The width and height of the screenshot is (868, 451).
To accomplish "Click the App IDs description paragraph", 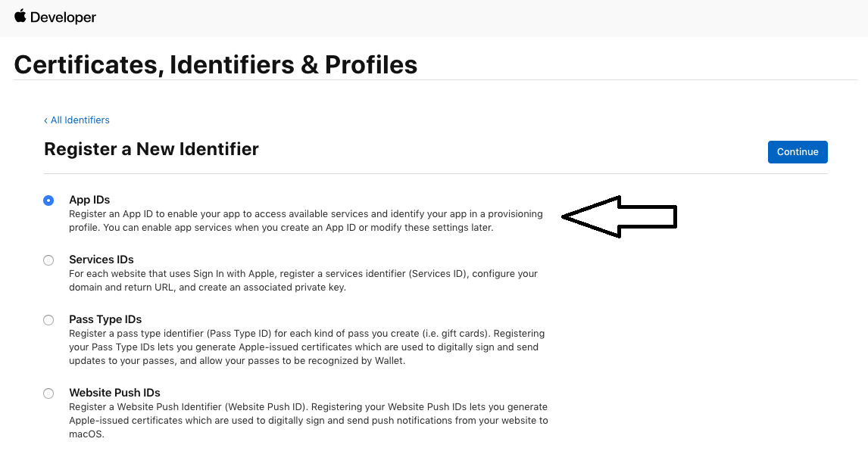I will pyautogui.click(x=305, y=221).
